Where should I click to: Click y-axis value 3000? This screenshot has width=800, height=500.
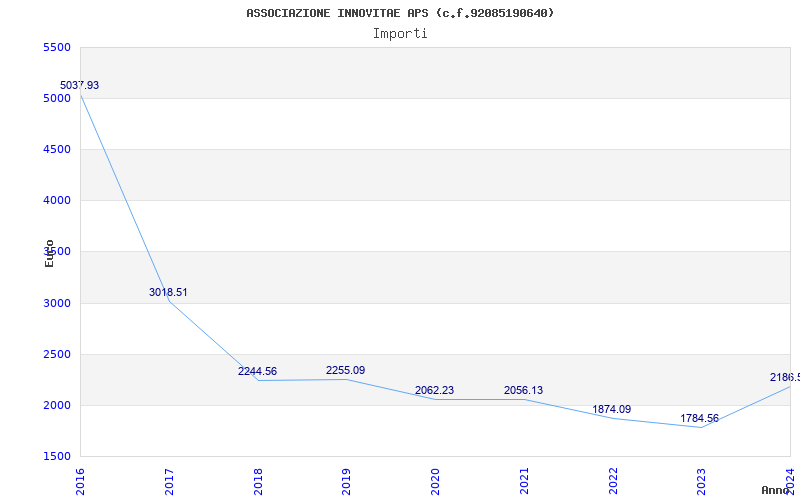coord(58,304)
